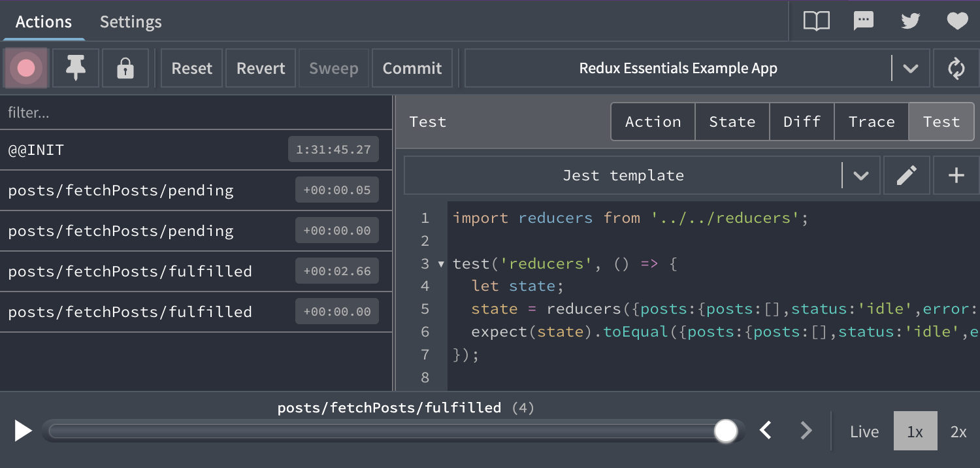The height and width of the screenshot is (468, 980).
Task: Click the pencil icon to edit Jest template
Action: pyautogui.click(x=907, y=175)
